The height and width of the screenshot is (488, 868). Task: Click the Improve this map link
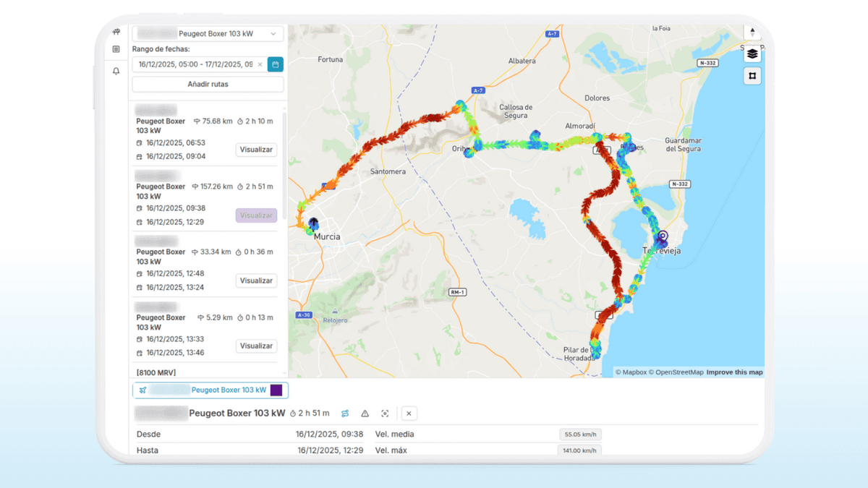tap(734, 372)
